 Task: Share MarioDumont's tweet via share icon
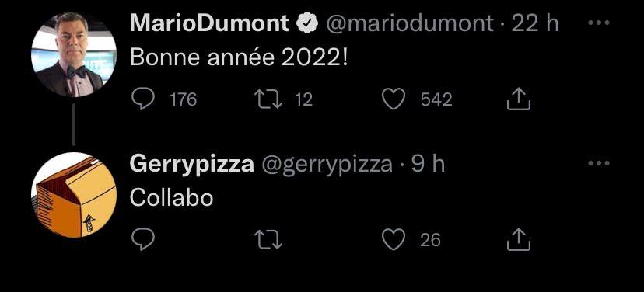click(519, 99)
